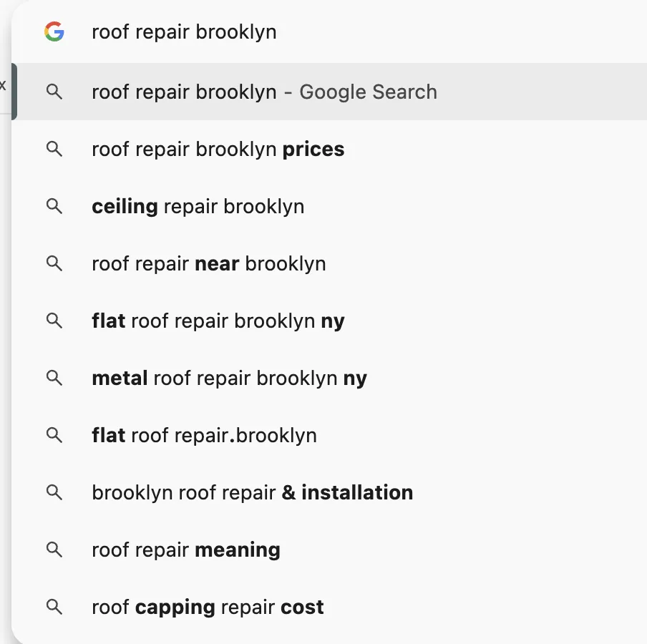Screen dimensions: 647x644
Task: Pick 'brooklyn roof repair & installation' suggestion
Action: [x=252, y=492]
